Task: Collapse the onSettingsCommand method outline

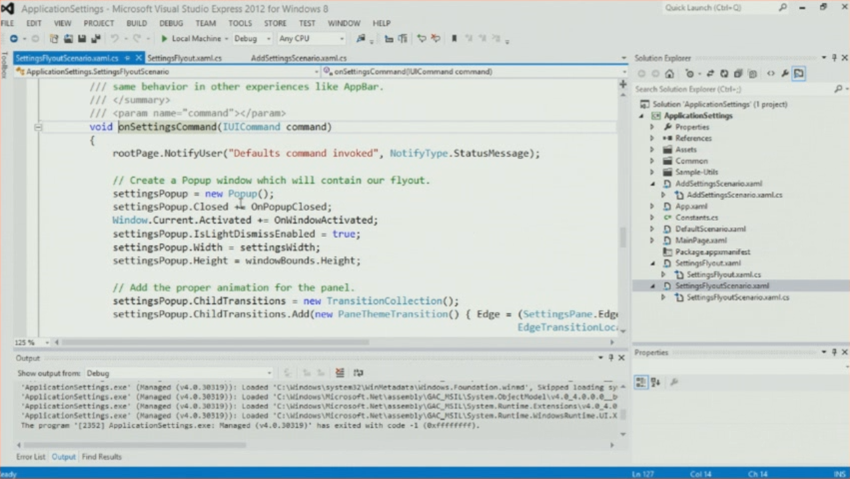Action: tap(38, 127)
